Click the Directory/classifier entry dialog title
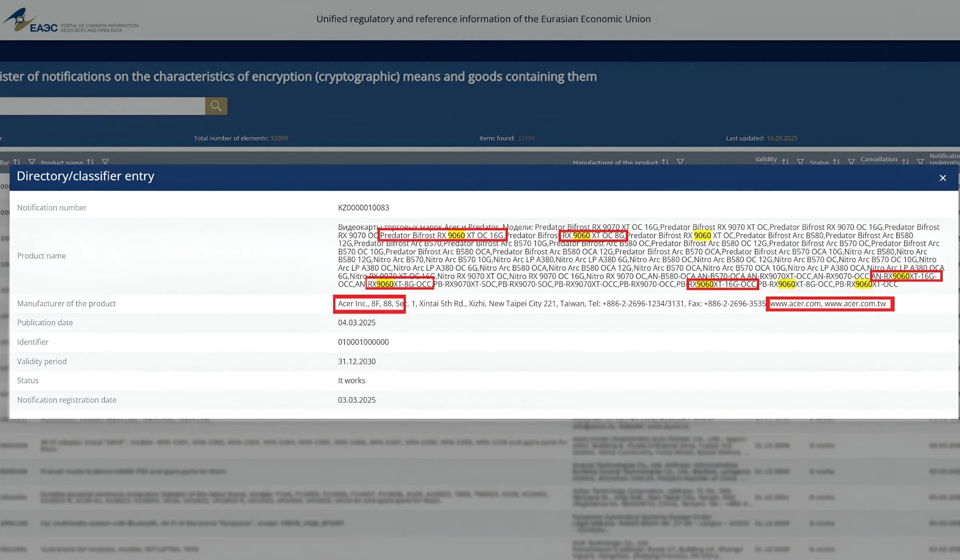Viewport: 960px width, 560px height. [85, 176]
